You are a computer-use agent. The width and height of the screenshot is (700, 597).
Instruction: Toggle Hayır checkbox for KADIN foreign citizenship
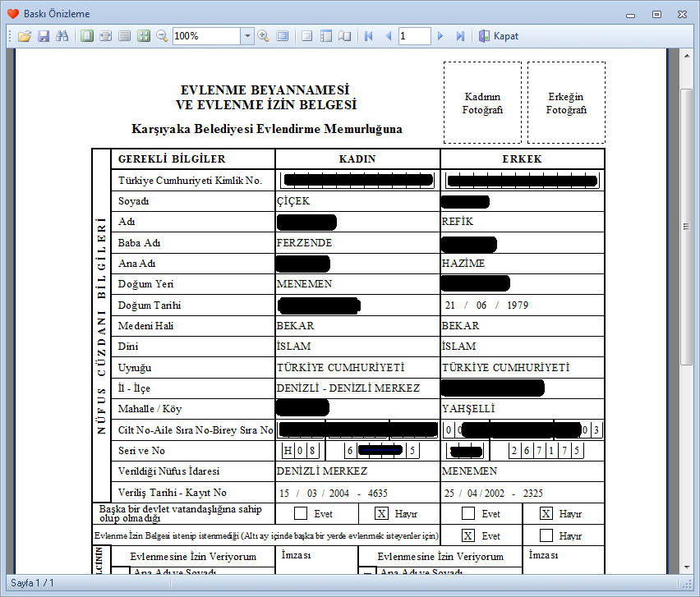click(382, 513)
